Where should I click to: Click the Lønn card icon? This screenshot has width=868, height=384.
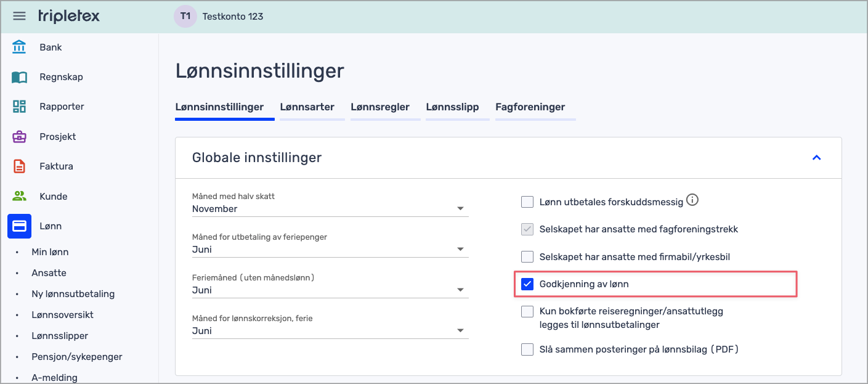coord(19,226)
